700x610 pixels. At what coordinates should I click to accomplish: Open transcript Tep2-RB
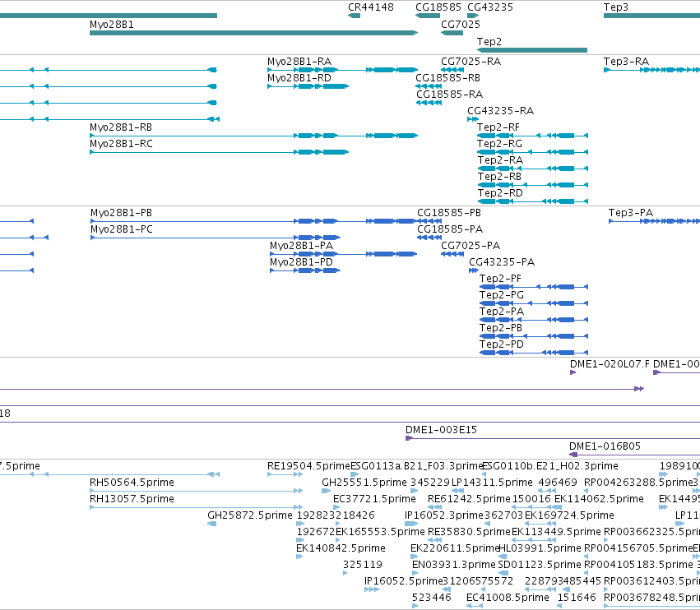point(532,185)
